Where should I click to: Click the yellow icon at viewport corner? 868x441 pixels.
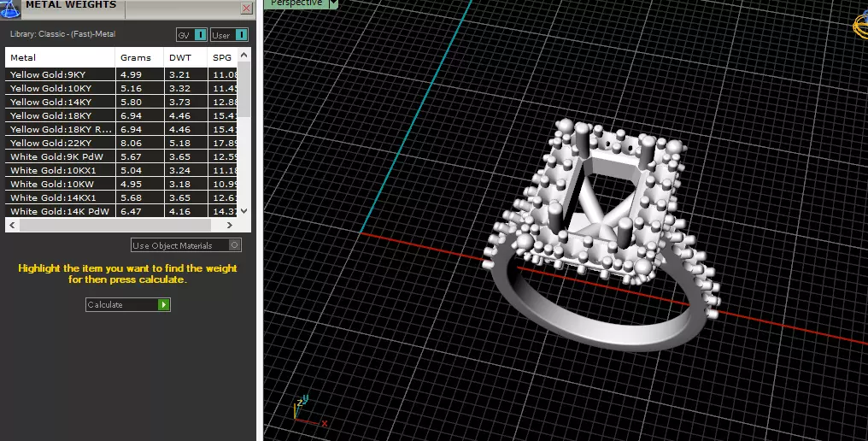click(861, 25)
